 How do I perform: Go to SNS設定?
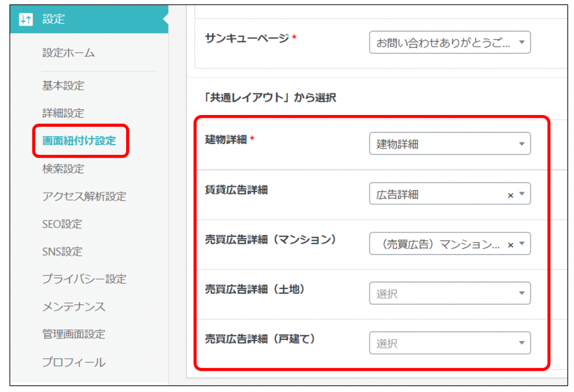tap(62, 251)
